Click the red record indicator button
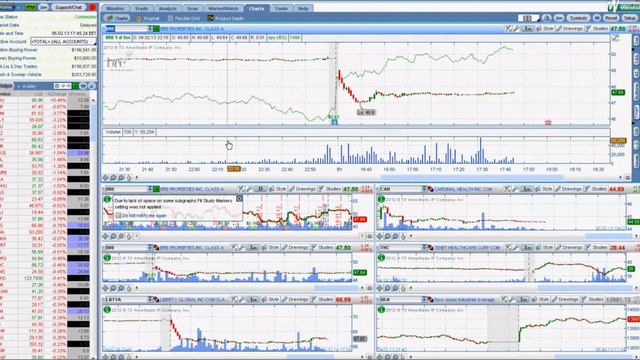640x360 pixels. (93, 7)
